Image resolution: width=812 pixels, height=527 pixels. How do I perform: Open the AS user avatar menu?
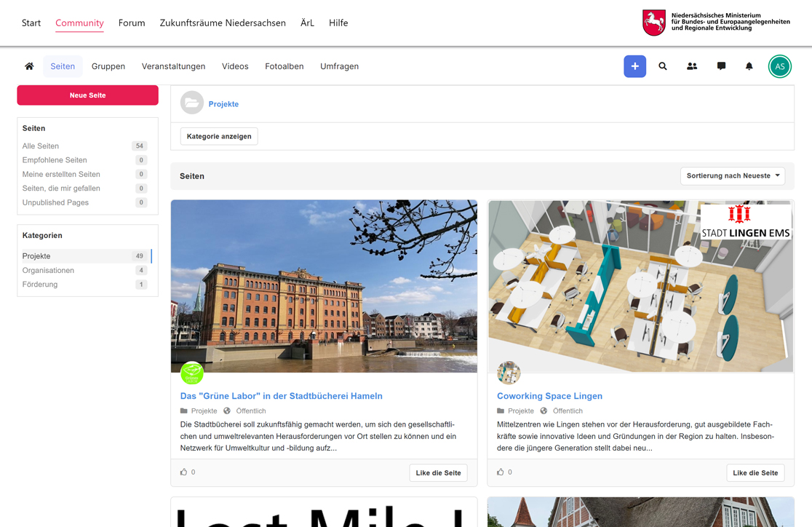point(780,66)
